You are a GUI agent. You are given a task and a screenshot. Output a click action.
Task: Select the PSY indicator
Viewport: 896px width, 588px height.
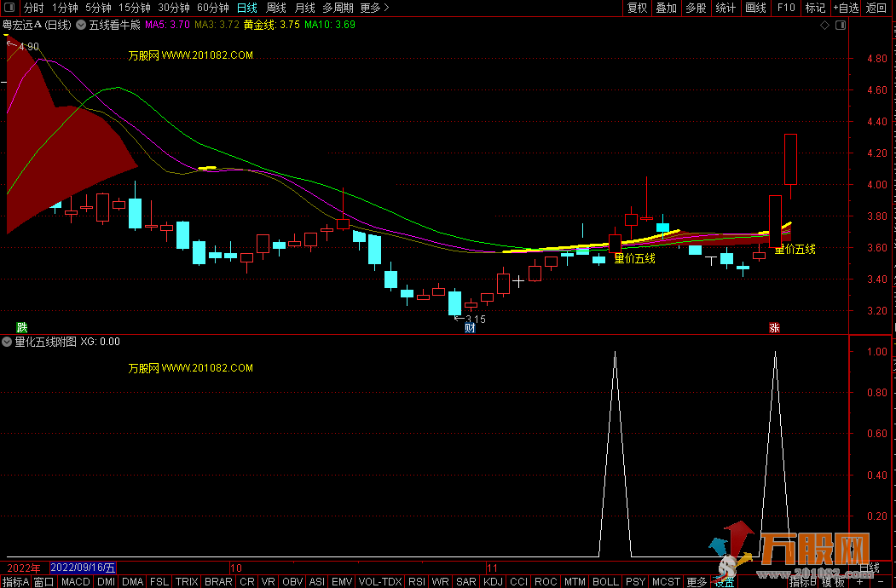click(x=635, y=582)
